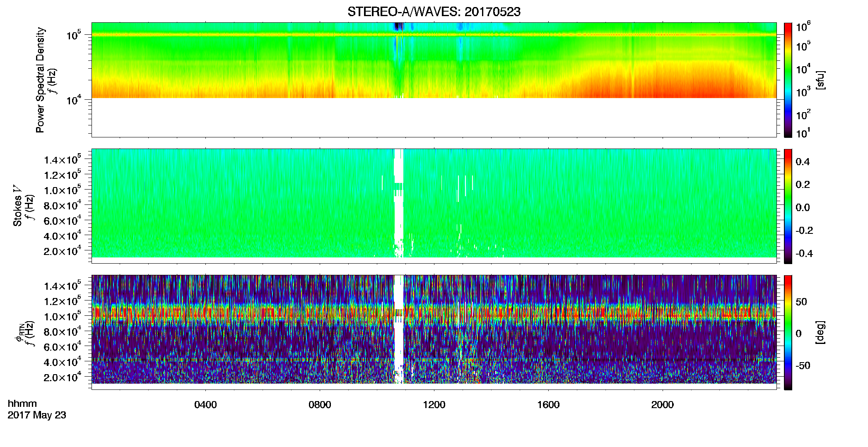Select the 8.0×10⁴ frequency tick in φRTN panel

(63, 331)
